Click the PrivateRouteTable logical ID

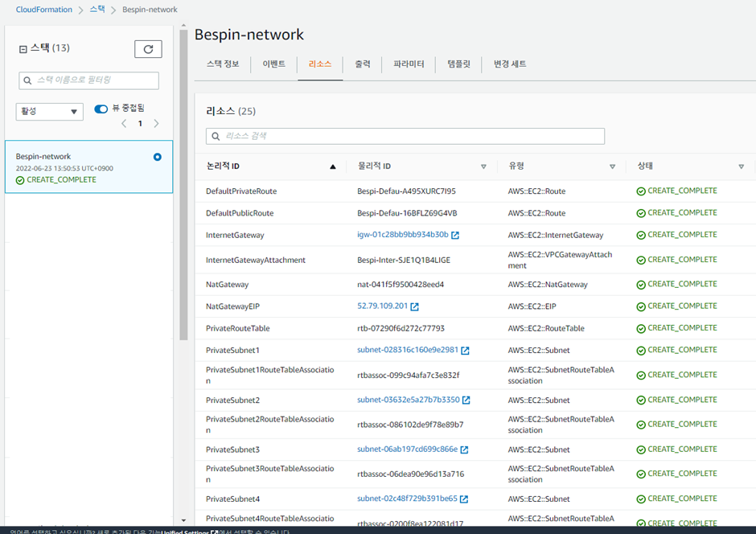tap(238, 329)
